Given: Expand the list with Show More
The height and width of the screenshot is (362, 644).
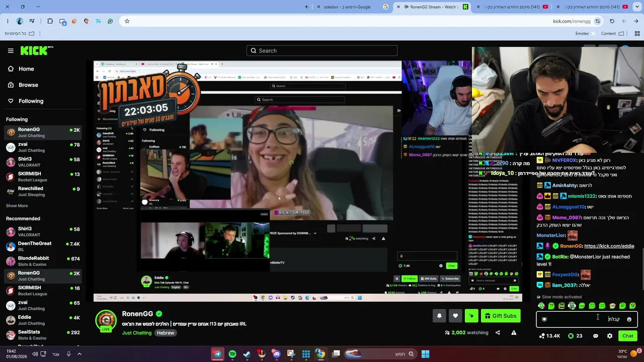Looking at the screenshot, I should [x=17, y=206].
